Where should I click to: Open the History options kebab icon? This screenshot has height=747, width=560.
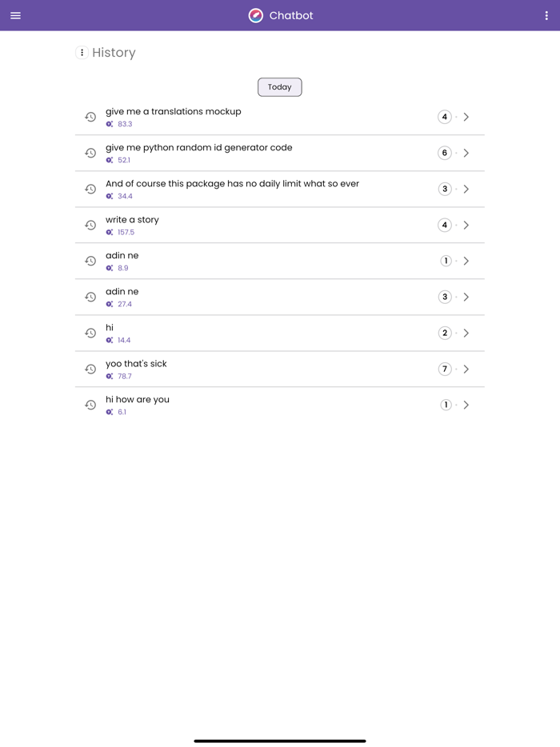click(82, 53)
